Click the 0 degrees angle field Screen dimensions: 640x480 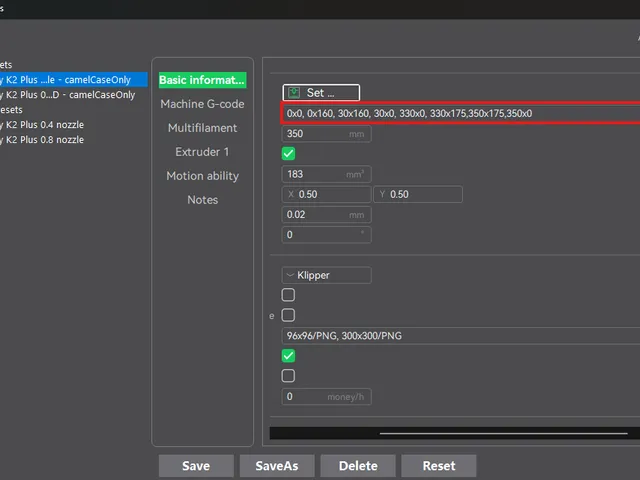point(326,235)
